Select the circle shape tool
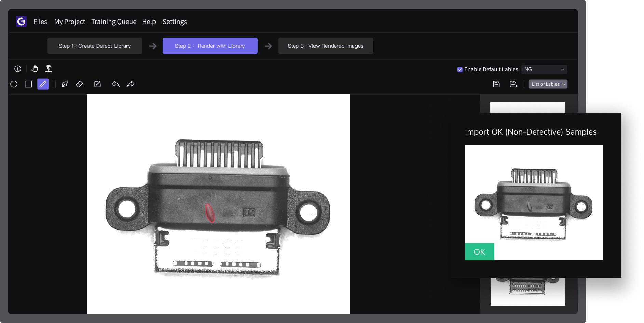Image resolution: width=644 pixels, height=323 pixels. 14,84
